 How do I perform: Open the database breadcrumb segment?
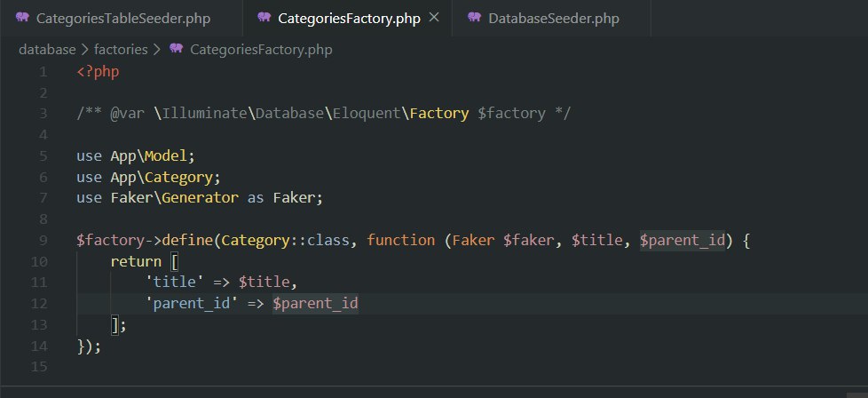47,50
